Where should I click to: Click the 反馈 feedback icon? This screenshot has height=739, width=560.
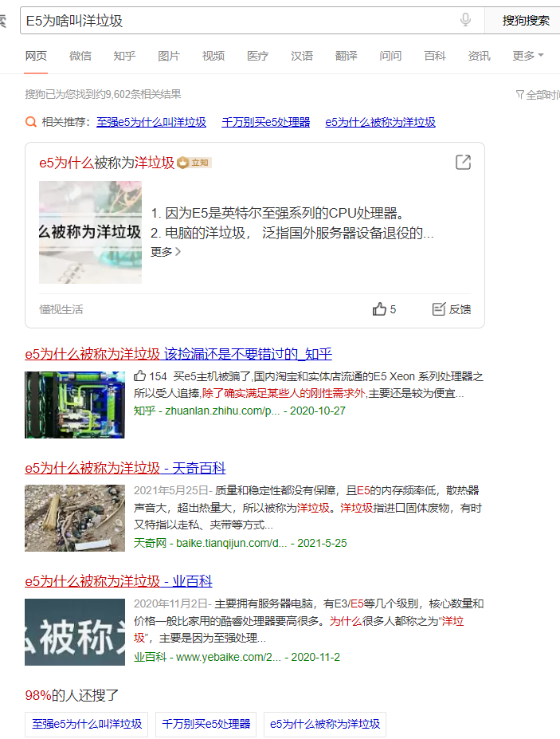pyautogui.click(x=438, y=309)
